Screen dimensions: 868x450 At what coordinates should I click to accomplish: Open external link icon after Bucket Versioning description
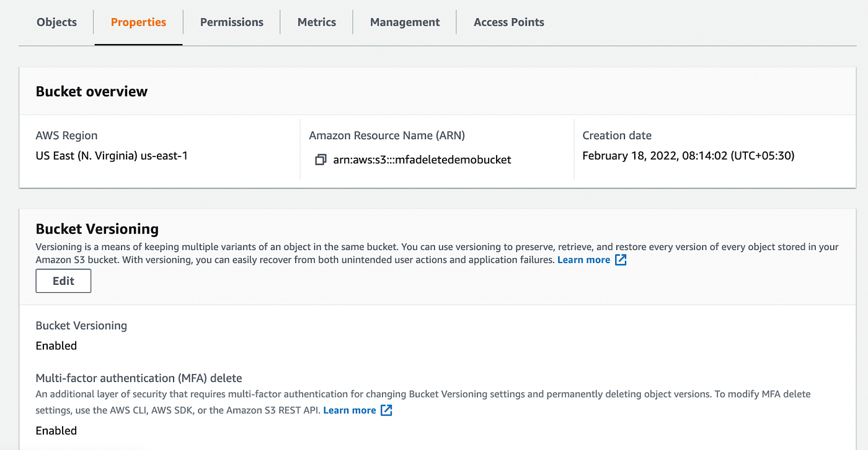click(621, 260)
